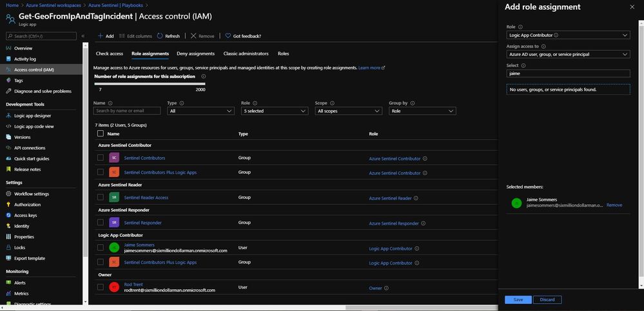This screenshot has width=644, height=311.
Task: Open Tags sidebar icon
Action: coord(8,80)
